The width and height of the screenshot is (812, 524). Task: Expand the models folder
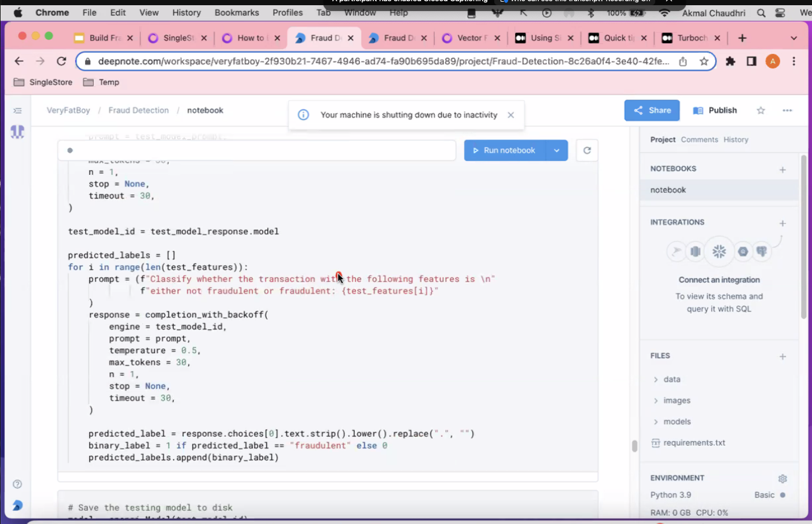(x=677, y=422)
